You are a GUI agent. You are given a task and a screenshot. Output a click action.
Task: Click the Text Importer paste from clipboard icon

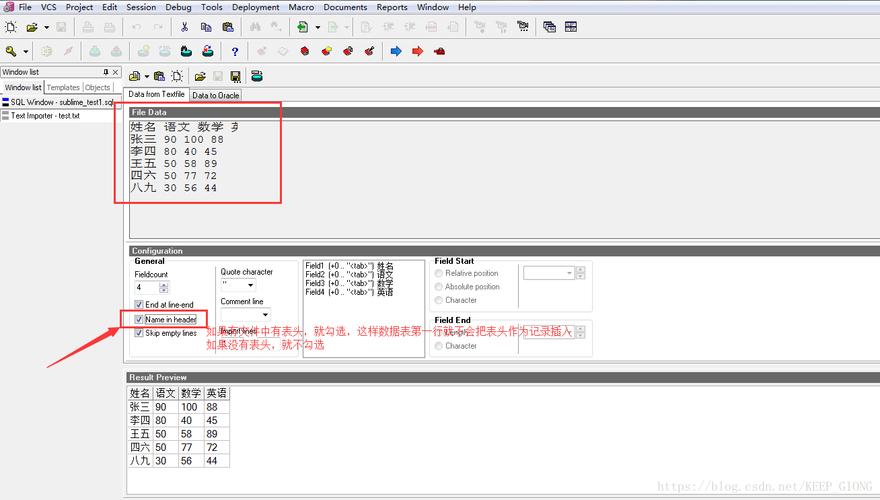[x=159, y=76]
